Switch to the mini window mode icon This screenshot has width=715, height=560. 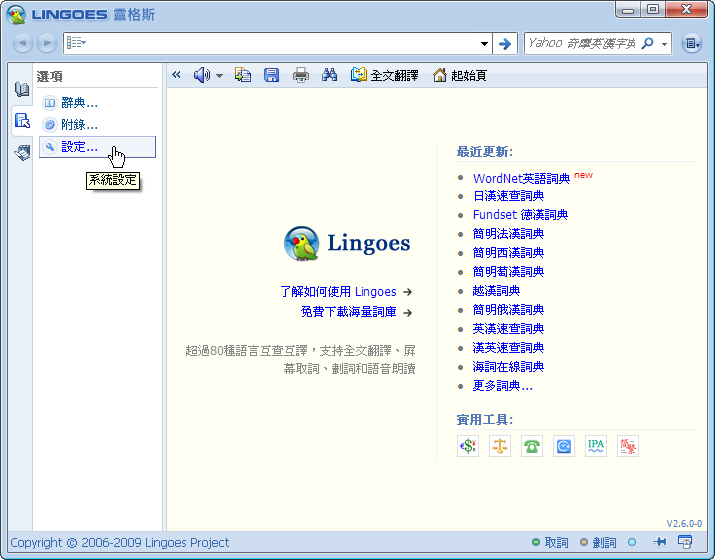click(x=685, y=542)
